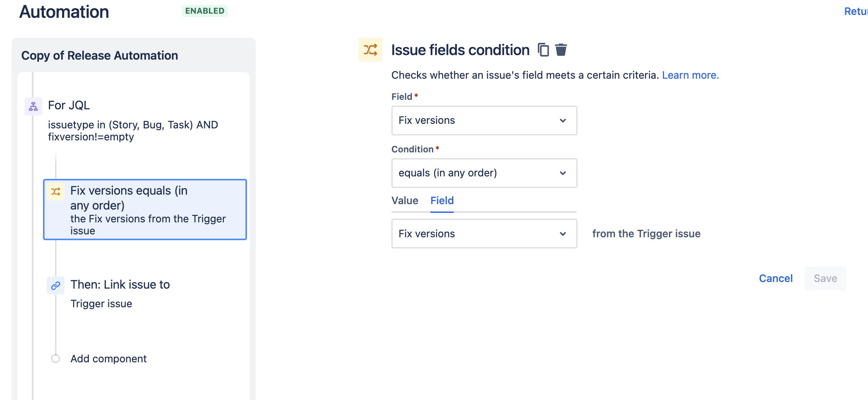Delete the condition using trash icon
868x400 pixels.
click(x=561, y=50)
